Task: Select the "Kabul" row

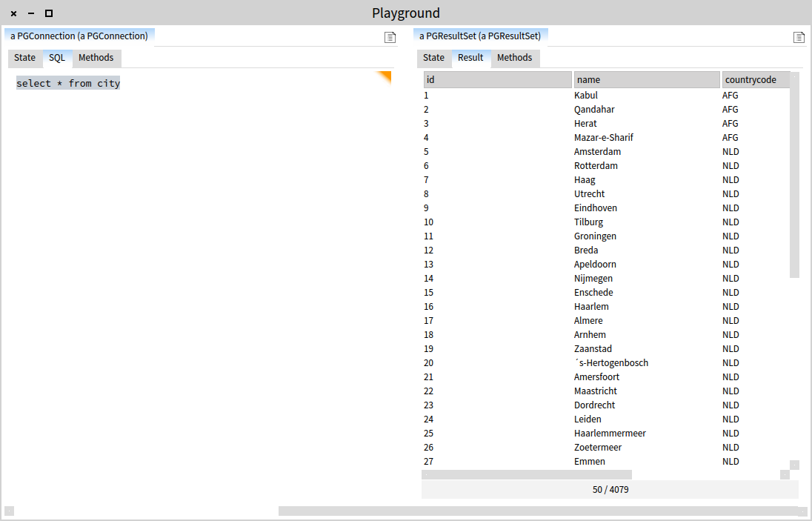Action: [606, 96]
